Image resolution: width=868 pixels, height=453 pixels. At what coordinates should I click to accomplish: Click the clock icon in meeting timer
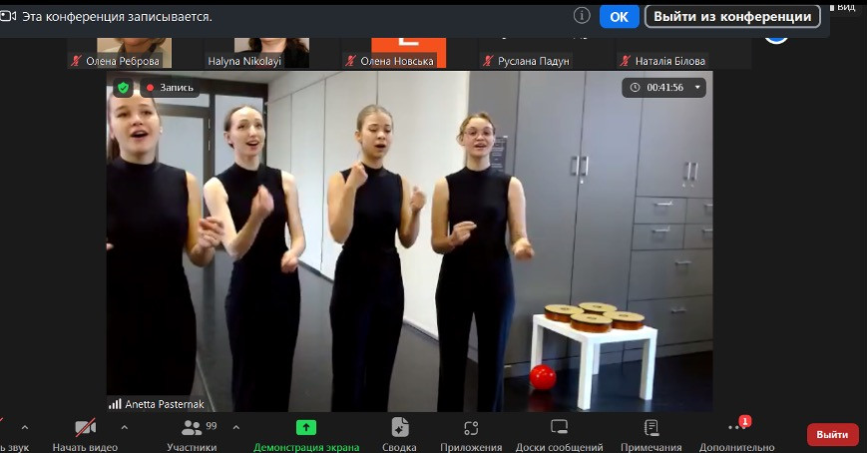635,88
